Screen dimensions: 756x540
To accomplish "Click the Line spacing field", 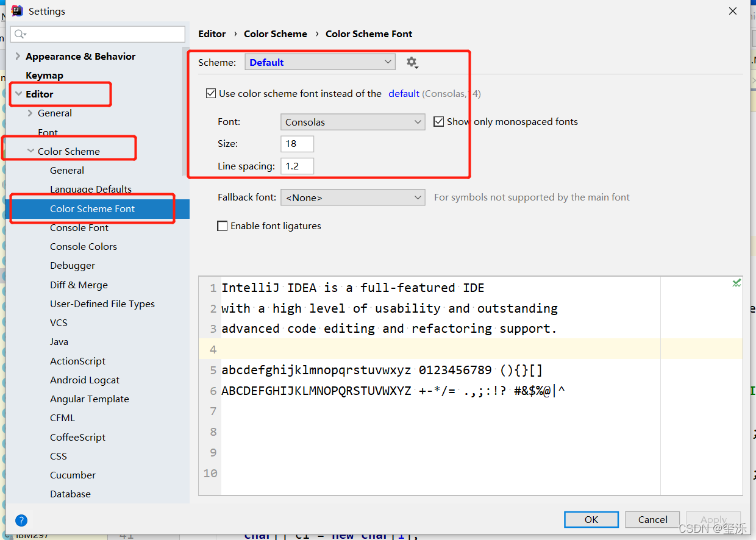I will pos(298,166).
